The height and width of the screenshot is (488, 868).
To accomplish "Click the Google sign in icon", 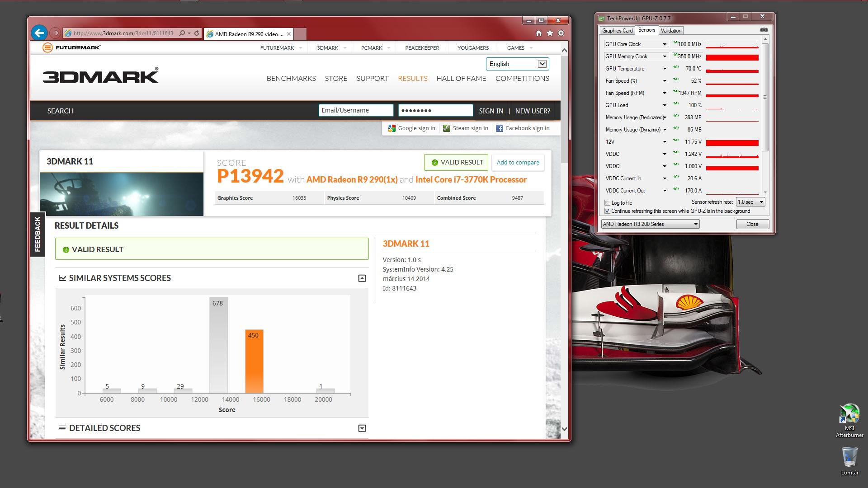I will [x=392, y=128].
